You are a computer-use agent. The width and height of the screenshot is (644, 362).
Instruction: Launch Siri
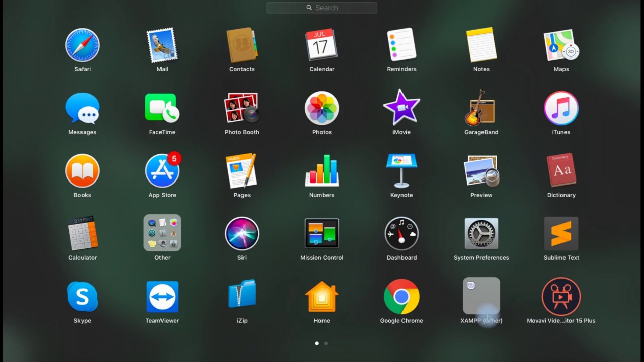[242, 234]
